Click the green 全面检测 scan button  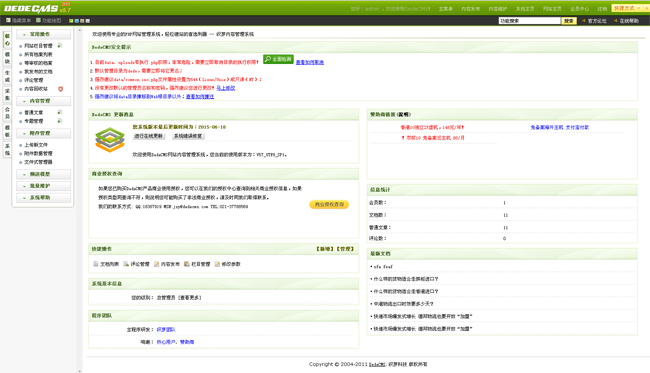coord(278,59)
